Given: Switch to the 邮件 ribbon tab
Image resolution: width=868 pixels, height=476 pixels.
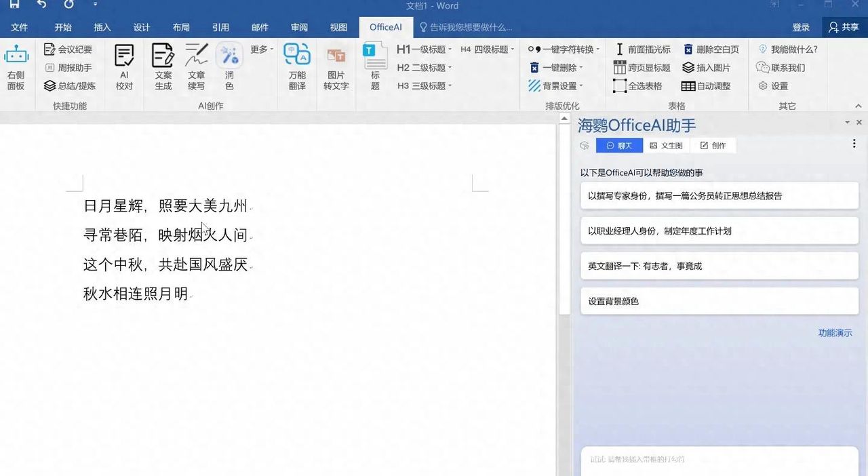Looking at the screenshot, I should click(x=260, y=27).
